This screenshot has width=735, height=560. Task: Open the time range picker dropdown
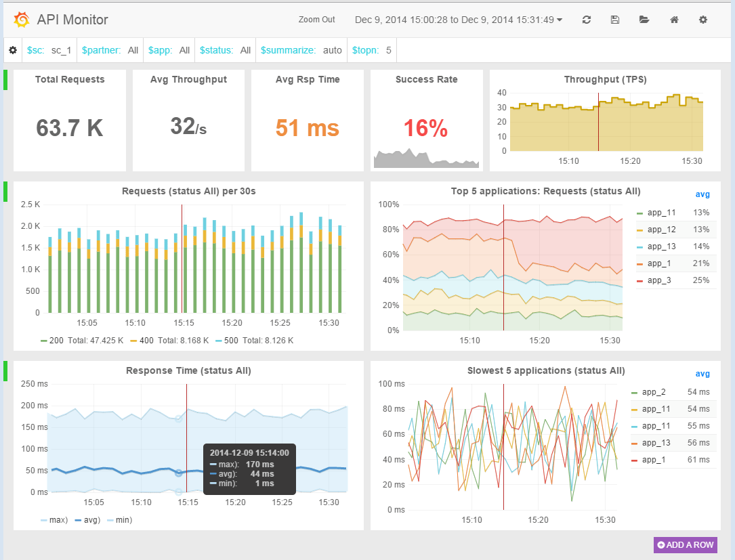click(455, 20)
